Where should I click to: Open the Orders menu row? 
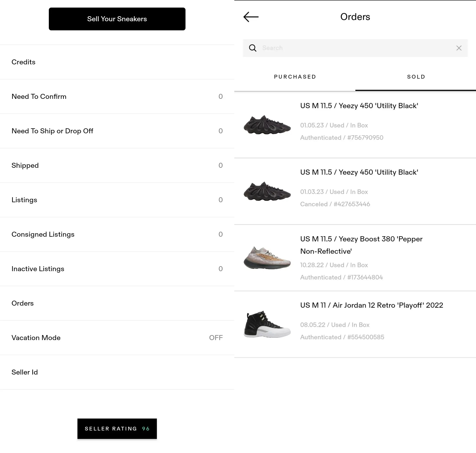pos(117,303)
